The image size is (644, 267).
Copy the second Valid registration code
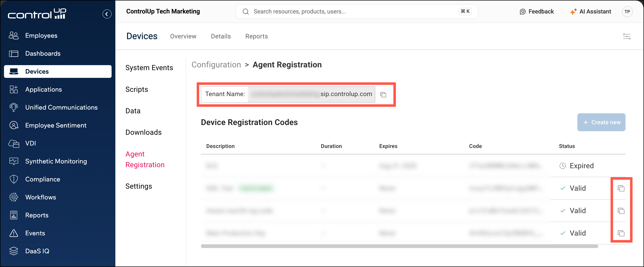[x=621, y=211]
